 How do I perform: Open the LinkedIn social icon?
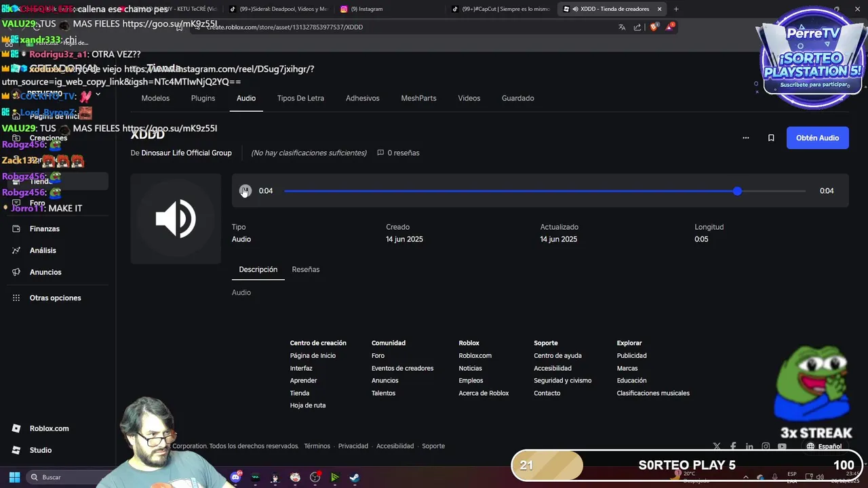749,447
